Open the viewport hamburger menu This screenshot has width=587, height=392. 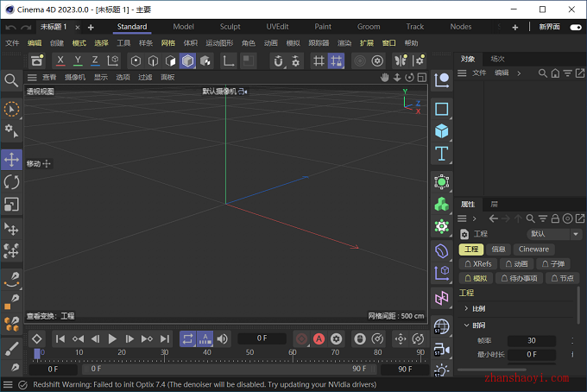pyautogui.click(x=32, y=78)
